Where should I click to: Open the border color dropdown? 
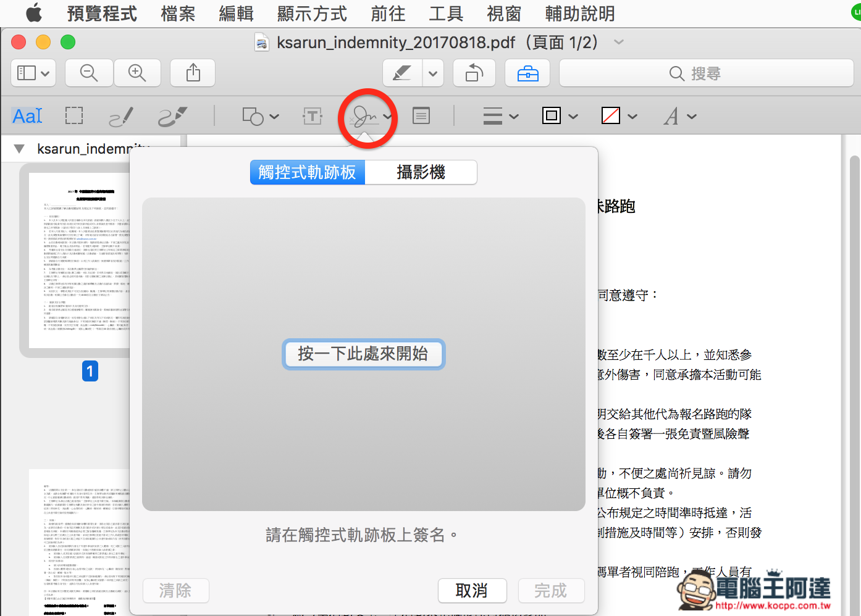tap(560, 116)
